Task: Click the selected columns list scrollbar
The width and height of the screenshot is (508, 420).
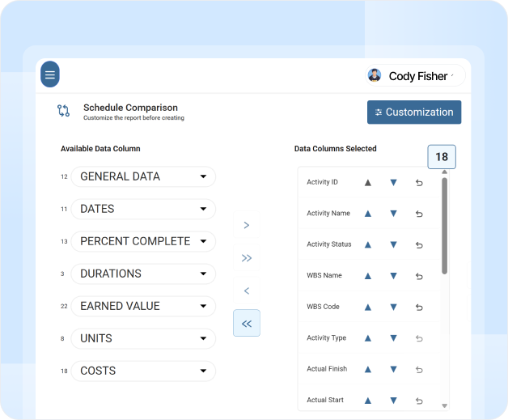Action: point(445,226)
